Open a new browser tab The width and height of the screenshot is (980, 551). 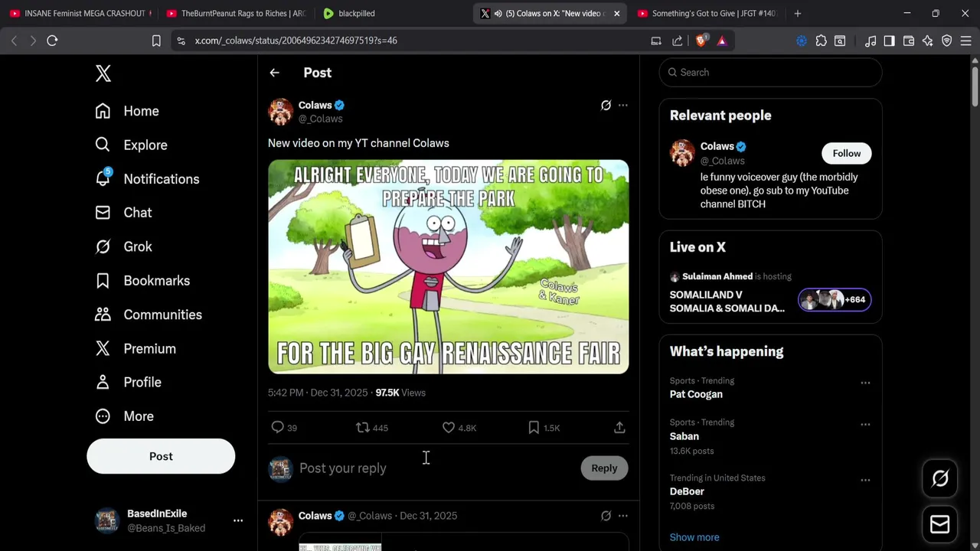click(798, 13)
